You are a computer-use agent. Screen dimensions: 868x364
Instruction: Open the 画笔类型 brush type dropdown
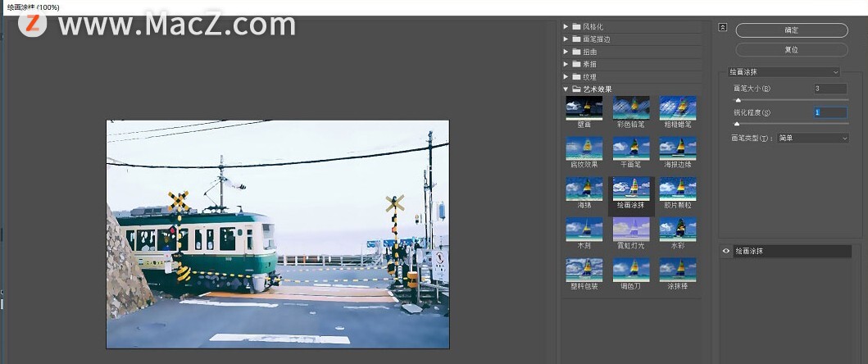(813, 139)
